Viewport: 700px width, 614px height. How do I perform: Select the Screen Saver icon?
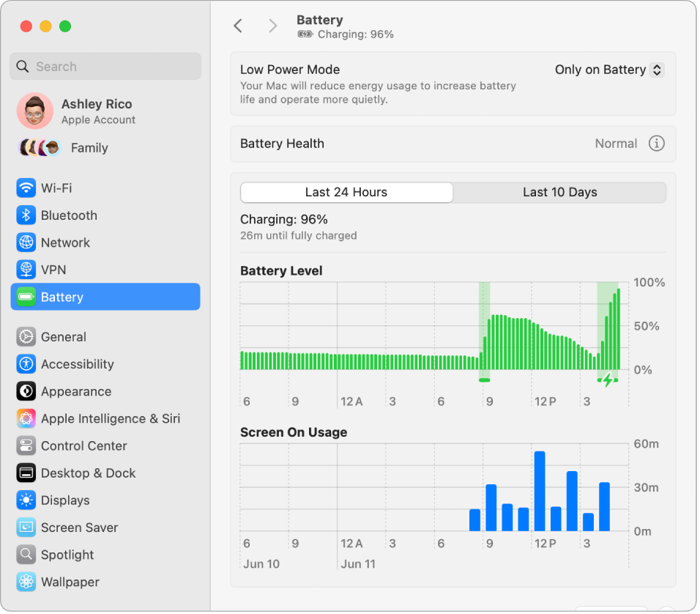pyautogui.click(x=26, y=528)
